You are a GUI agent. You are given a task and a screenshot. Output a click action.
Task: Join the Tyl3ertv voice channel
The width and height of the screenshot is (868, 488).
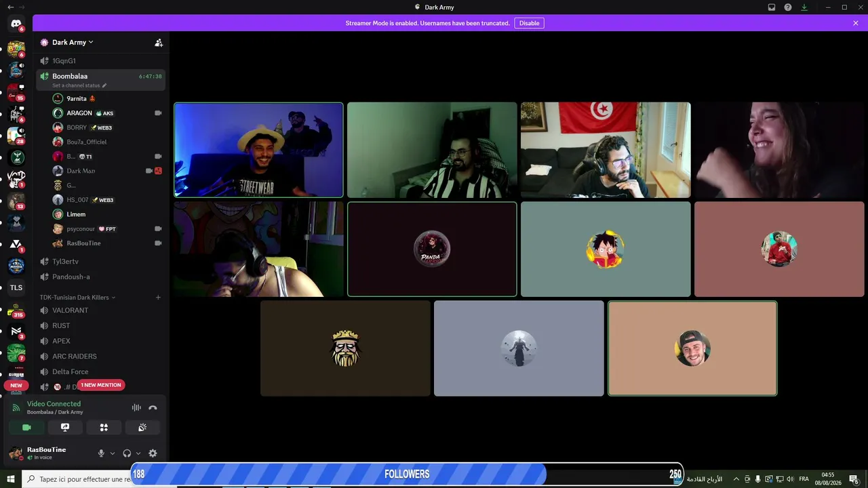tap(101, 262)
